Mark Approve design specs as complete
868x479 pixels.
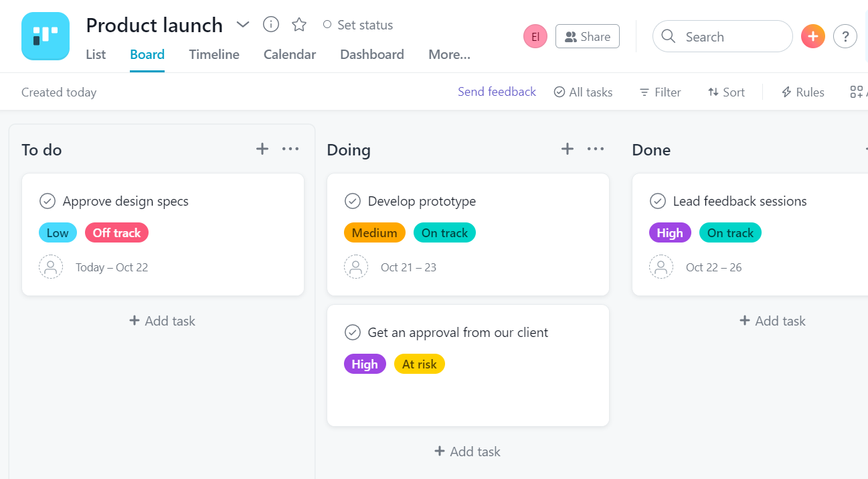tap(47, 200)
